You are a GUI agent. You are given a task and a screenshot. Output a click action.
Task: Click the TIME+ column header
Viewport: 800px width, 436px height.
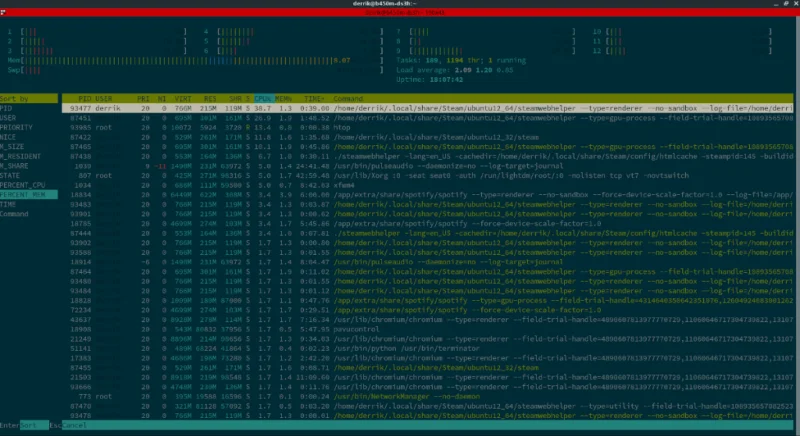(x=314, y=98)
